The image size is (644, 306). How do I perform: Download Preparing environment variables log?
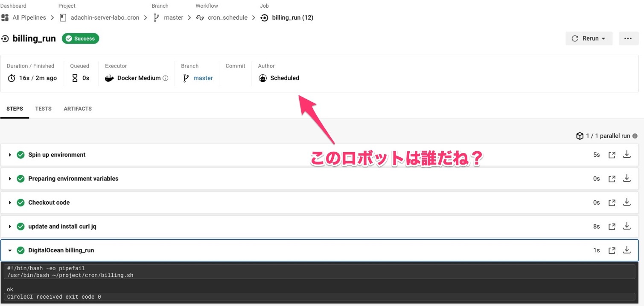click(x=627, y=179)
